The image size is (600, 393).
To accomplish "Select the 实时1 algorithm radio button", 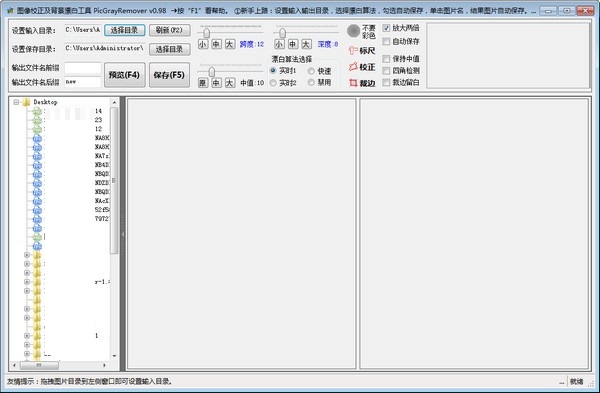I will click(x=273, y=71).
